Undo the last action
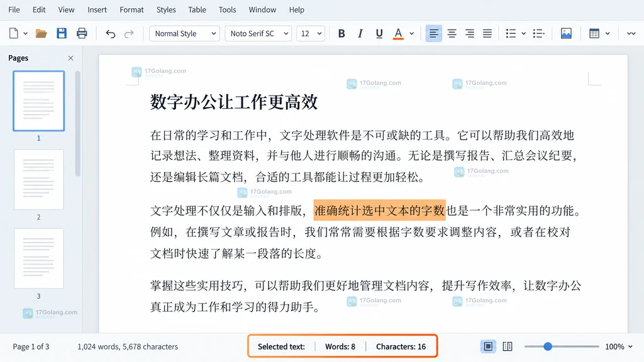 click(110, 34)
